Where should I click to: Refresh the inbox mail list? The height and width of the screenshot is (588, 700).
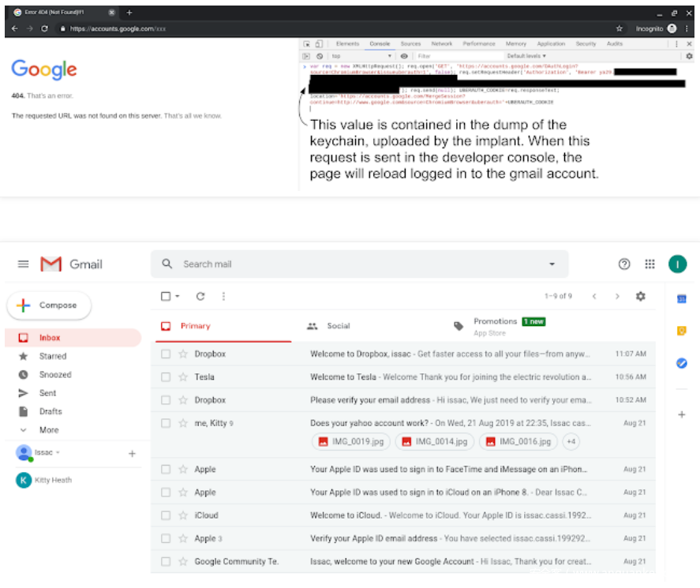click(x=200, y=297)
